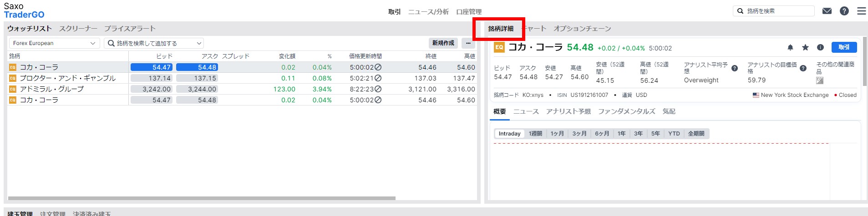Click the KO:xnys instrument code
The image size is (868, 216).
(x=533, y=95)
